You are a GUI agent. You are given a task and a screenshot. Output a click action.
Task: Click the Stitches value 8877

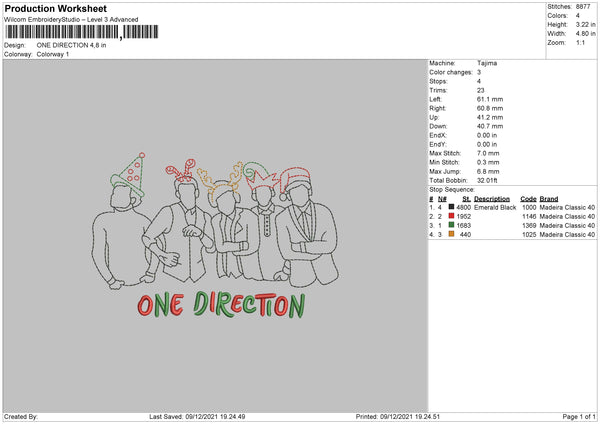coord(583,7)
